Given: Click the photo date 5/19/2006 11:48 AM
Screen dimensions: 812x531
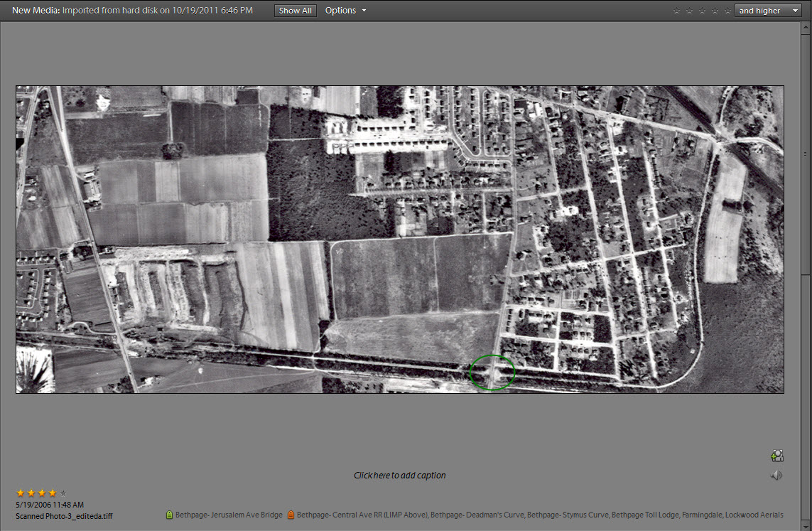Looking at the screenshot, I should (50, 505).
